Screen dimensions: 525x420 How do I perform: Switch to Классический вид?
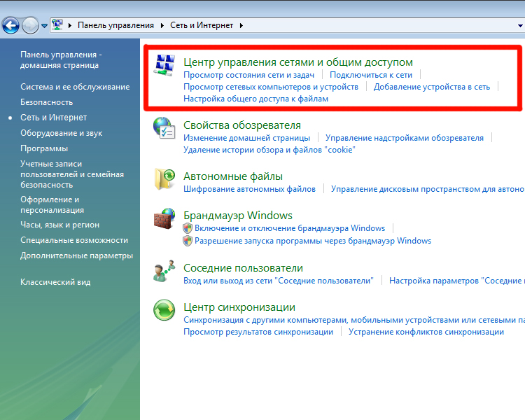(x=55, y=282)
